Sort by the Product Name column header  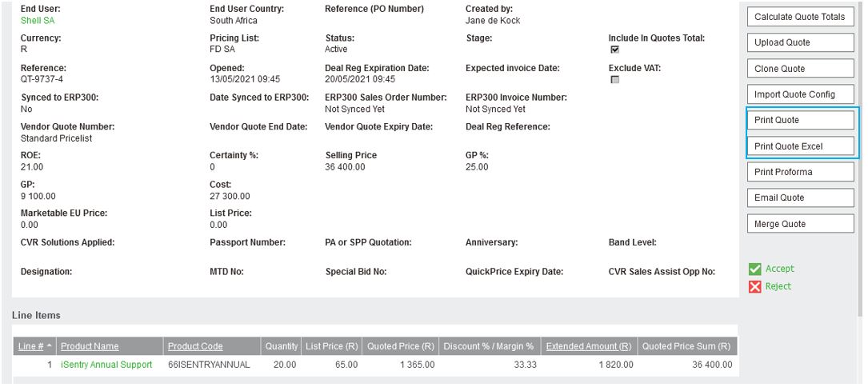90,346
